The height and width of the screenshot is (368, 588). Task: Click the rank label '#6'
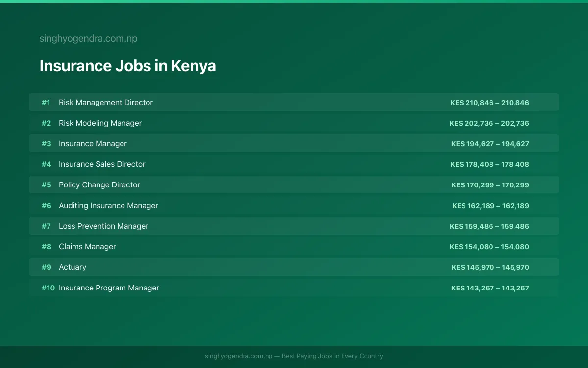point(46,206)
